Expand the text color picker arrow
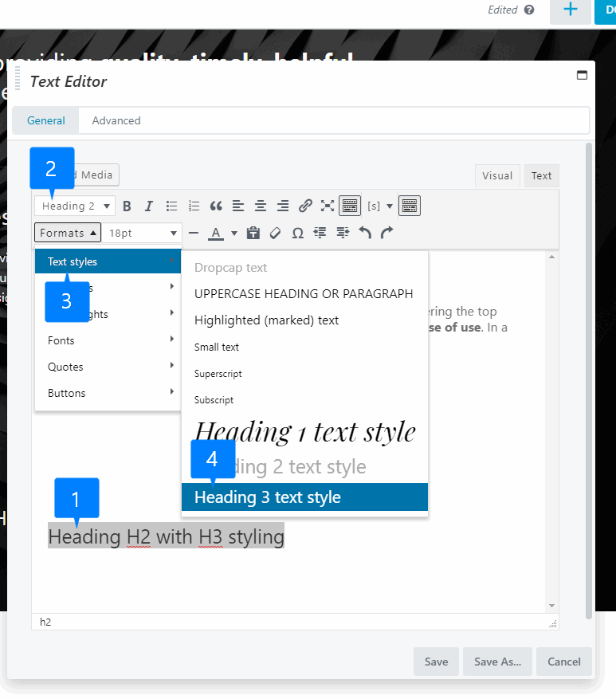 (x=234, y=234)
